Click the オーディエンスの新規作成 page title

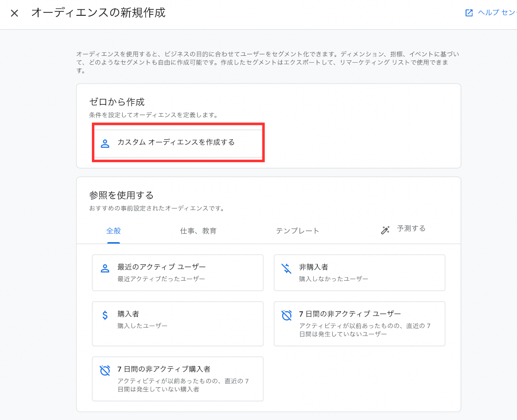(98, 13)
